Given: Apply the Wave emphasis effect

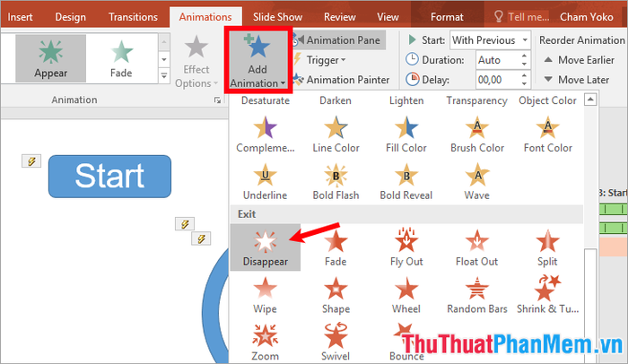Looking at the screenshot, I should (477, 182).
